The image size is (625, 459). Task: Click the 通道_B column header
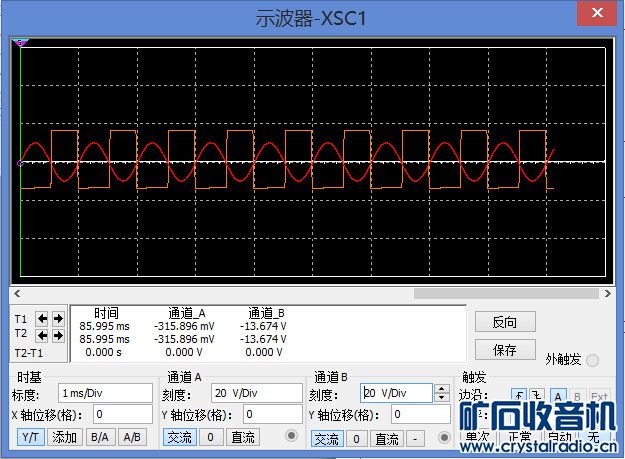pos(266,313)
